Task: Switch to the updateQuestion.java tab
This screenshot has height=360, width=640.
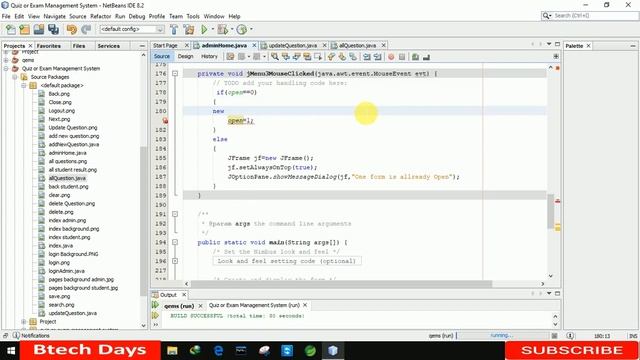Action: click(x=293, y=45)
